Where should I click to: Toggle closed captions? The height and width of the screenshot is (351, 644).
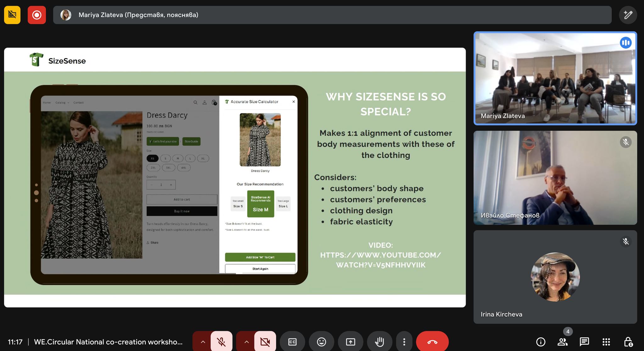point(292,342)
